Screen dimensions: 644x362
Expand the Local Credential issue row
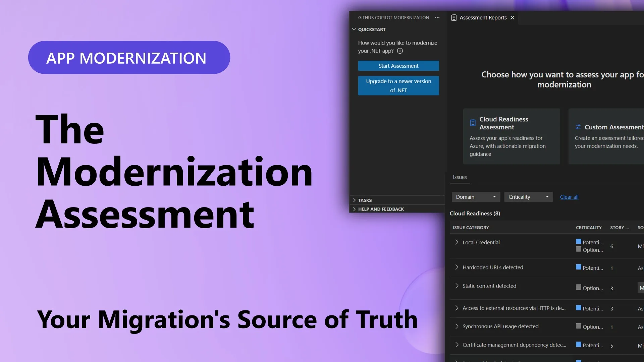[457, 242]
